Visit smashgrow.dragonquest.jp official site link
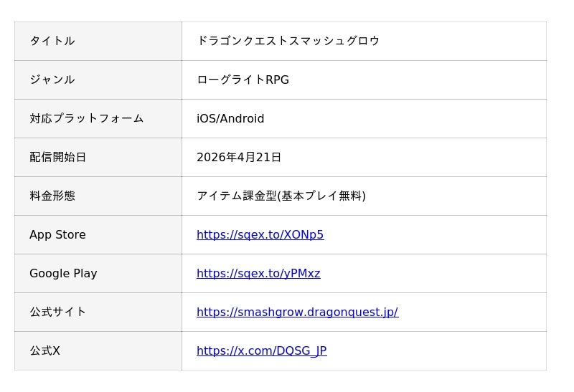 coord(297,312)
